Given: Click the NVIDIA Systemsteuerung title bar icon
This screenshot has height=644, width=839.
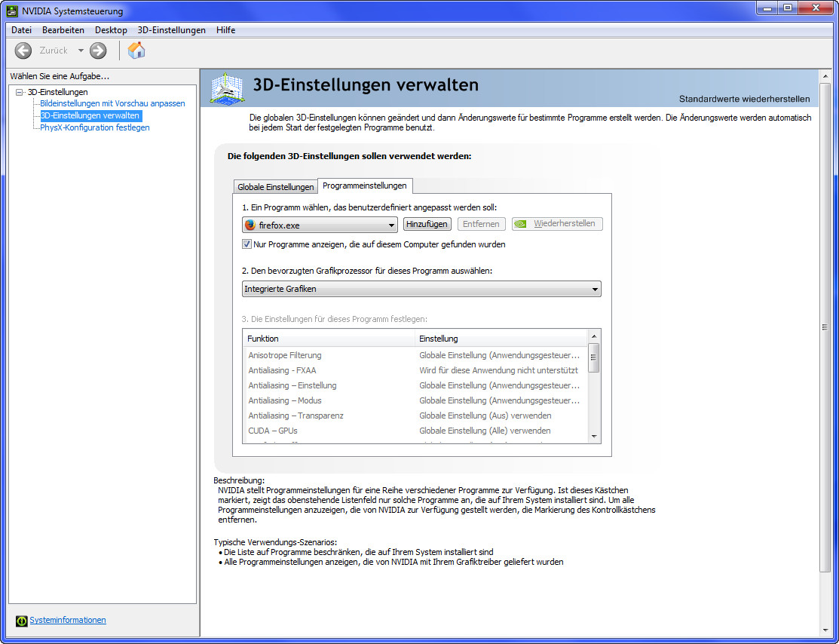Looking at the screenshot, I should (12, 11).
